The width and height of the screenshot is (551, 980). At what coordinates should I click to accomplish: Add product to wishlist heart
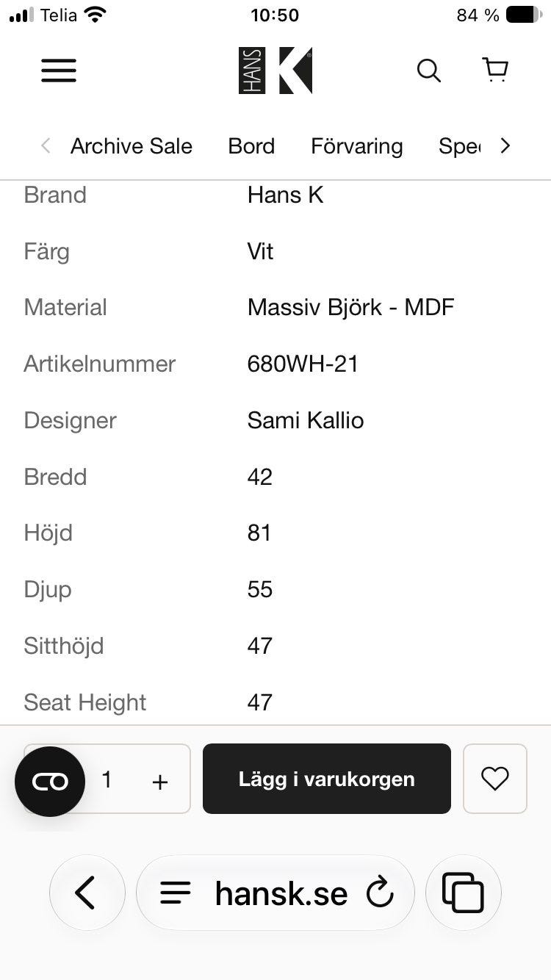(494, 779)
